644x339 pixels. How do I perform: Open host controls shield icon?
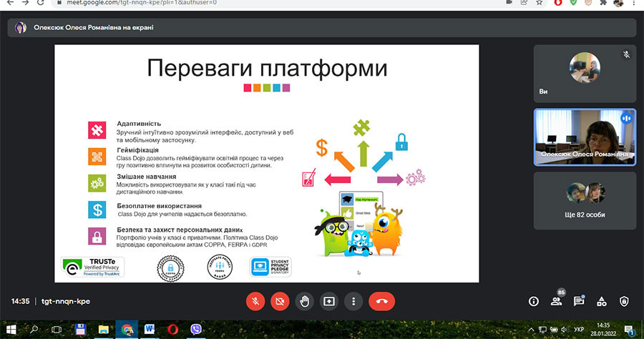pyautogui.click(x=624, y=302)
